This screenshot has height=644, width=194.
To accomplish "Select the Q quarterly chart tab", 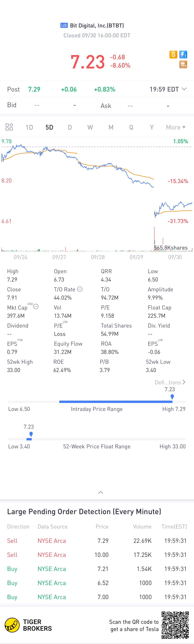I will point(131,127).
